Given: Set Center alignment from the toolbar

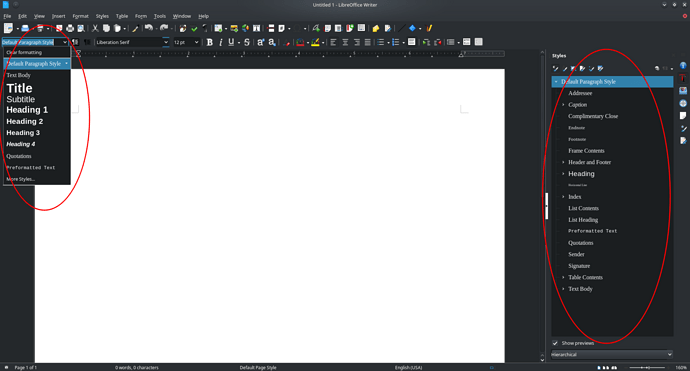Looking at the screenshot, I should [x=345, y=42].
